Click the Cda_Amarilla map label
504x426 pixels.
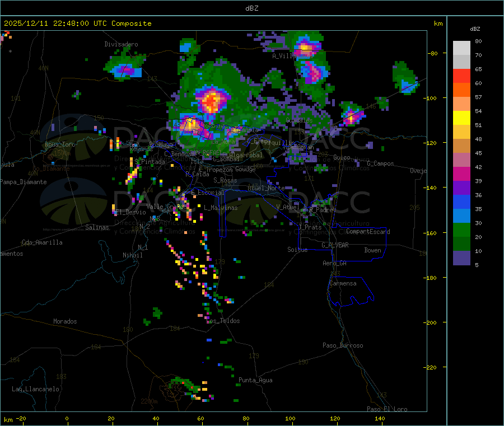(42, 242)
